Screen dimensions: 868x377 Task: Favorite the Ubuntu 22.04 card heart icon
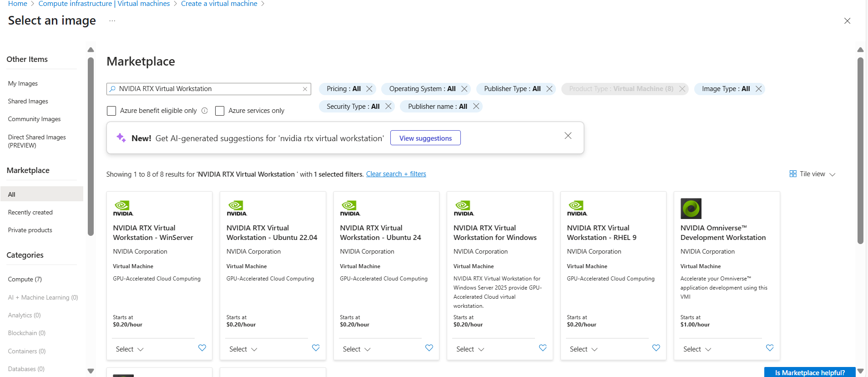[316, 348]
